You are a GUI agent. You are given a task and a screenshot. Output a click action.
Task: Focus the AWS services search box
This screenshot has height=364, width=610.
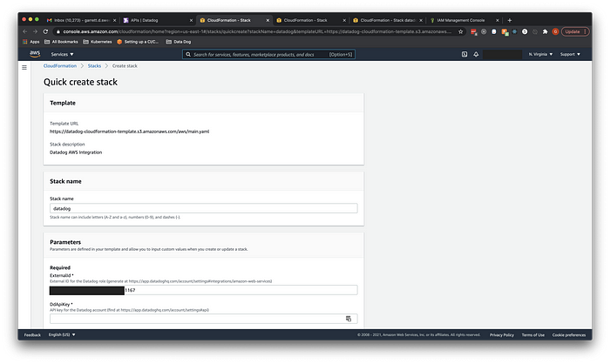tap(268, 55)
